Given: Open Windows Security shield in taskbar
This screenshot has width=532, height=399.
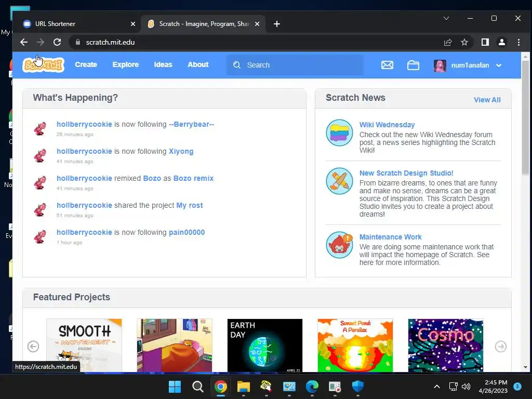Looking at the screenshot, I should [357, 387].
